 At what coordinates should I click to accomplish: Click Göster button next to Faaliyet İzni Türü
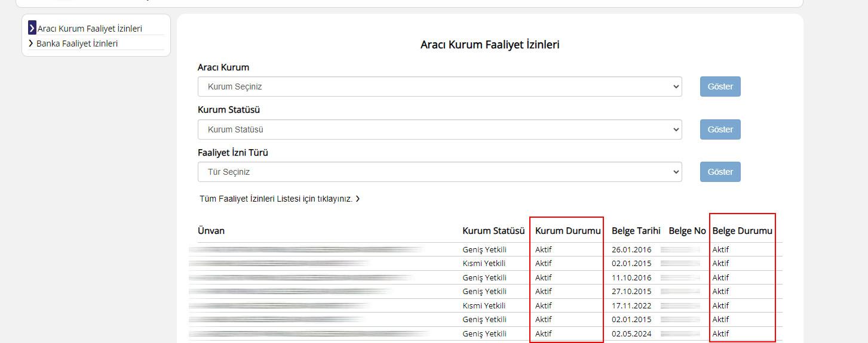pos(720,172)
